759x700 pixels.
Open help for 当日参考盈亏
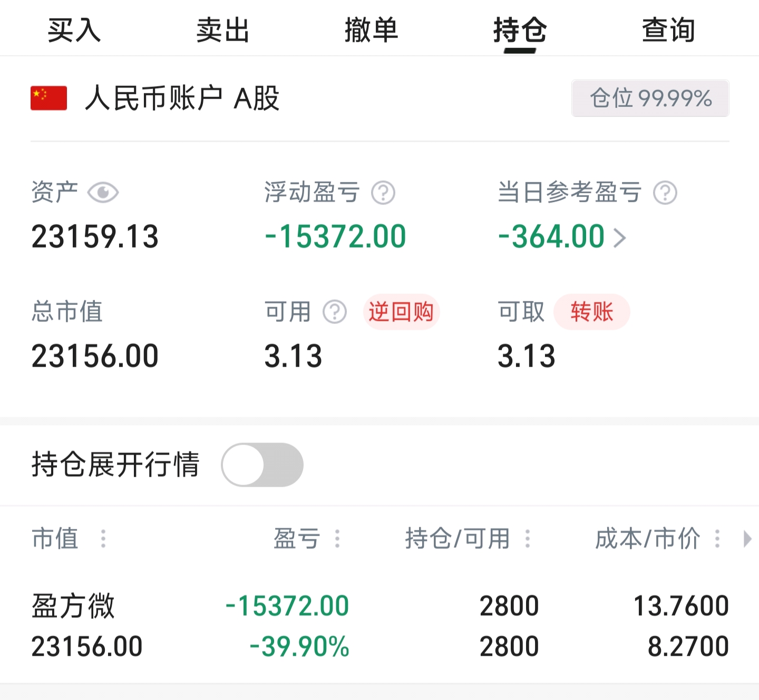pos(665,193)
